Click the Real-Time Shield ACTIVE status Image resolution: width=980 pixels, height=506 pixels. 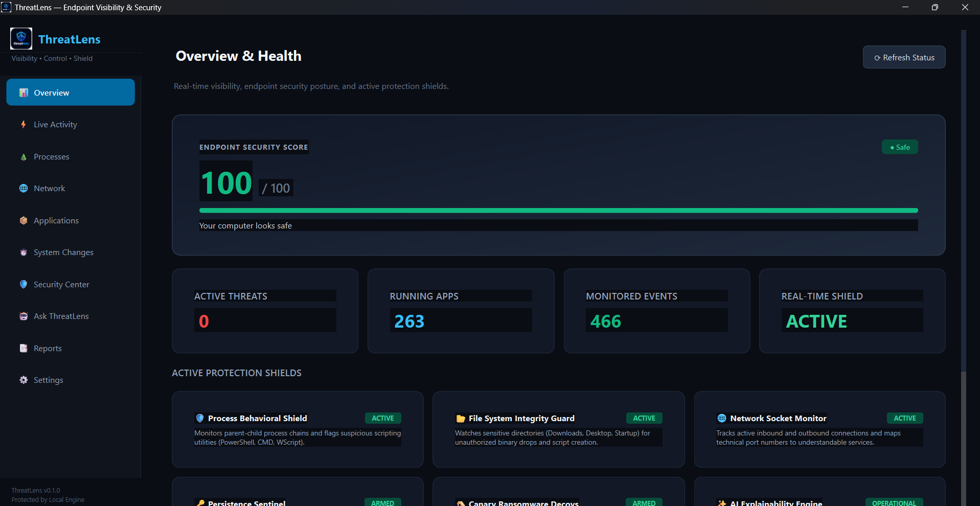(816, 321)
